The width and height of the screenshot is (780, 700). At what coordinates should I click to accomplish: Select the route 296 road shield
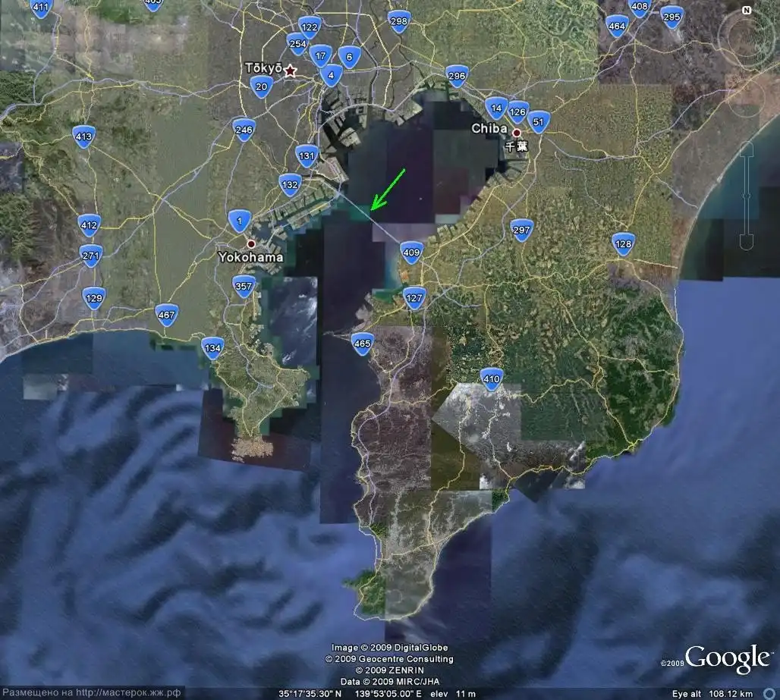pyautogui.click(x=457, y=76)
